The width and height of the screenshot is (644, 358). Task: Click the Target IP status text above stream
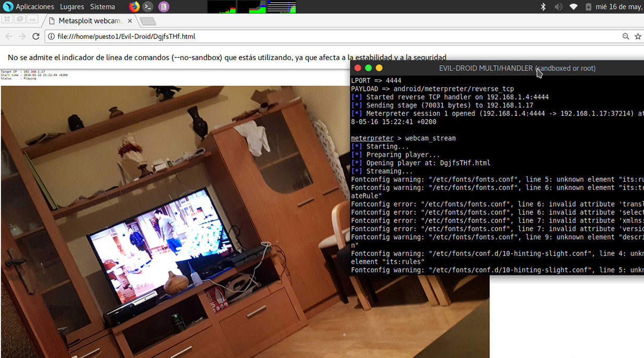(22, 71)
